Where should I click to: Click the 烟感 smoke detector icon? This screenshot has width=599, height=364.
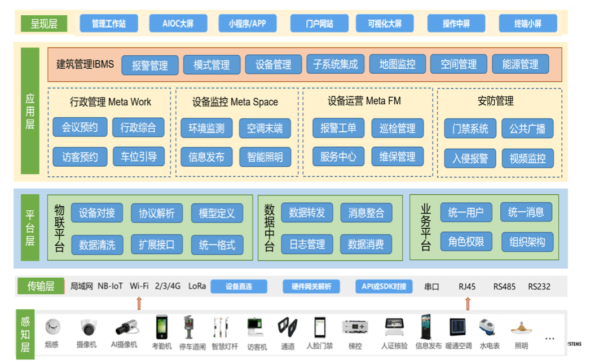(x=52, y=326)
